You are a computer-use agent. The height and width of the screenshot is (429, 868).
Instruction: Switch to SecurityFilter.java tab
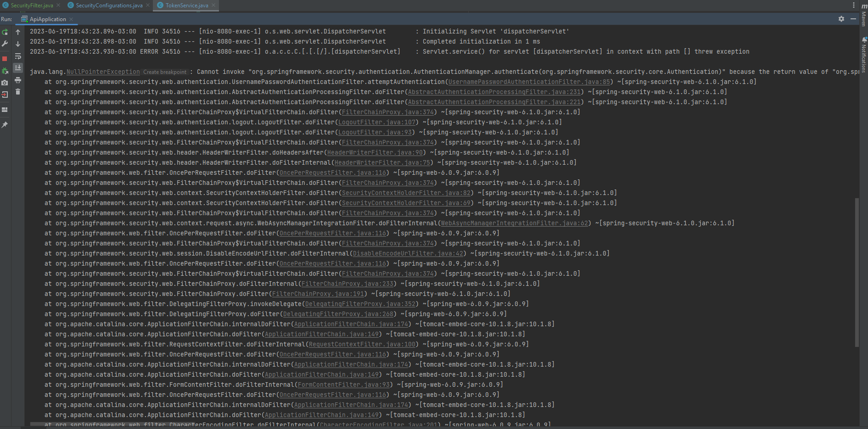(x=32, y=6)
